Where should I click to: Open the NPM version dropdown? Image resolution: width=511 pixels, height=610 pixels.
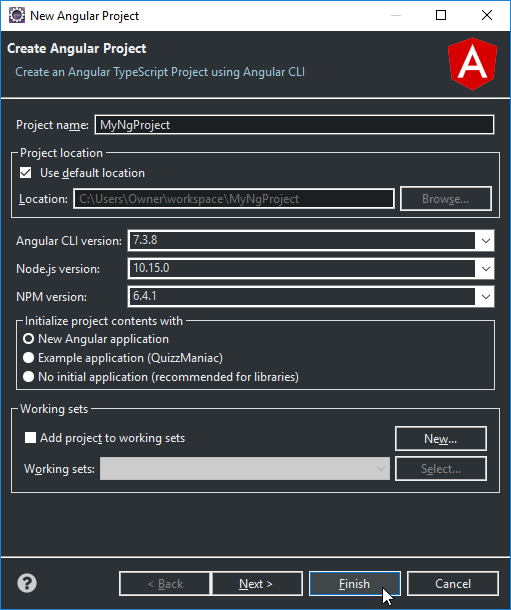[x=485, y=297]
